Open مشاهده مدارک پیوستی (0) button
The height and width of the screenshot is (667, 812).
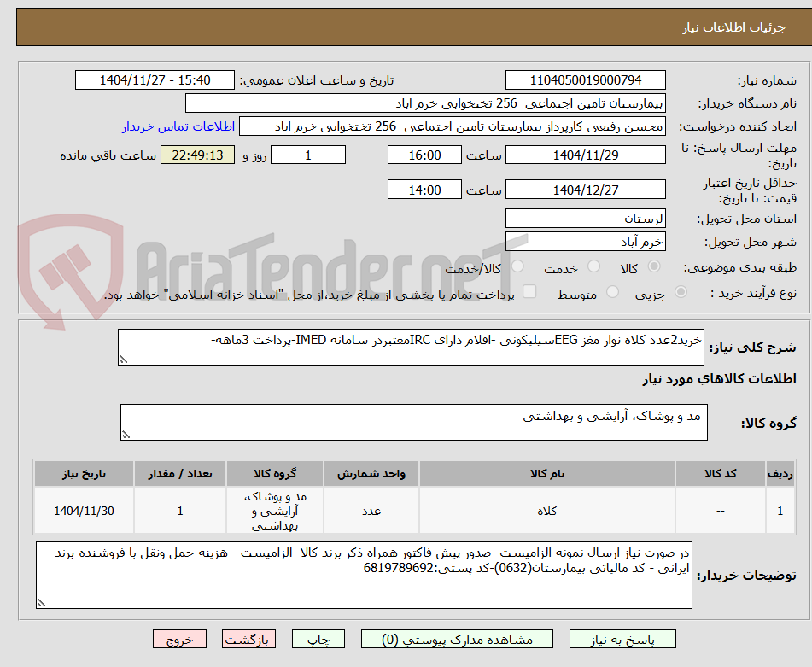click(x=457, y=639)
